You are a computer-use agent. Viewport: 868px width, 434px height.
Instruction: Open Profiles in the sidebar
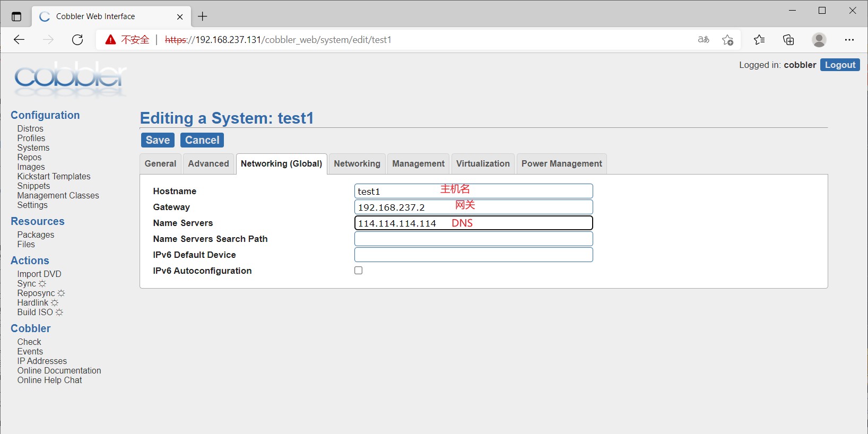[31, 138]
